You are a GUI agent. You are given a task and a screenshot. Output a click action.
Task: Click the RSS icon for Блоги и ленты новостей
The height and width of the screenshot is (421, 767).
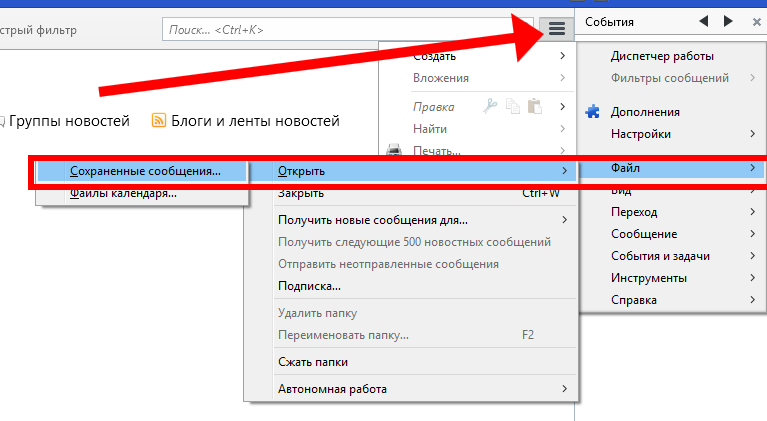pyautogui.click(x=158, y=121)
